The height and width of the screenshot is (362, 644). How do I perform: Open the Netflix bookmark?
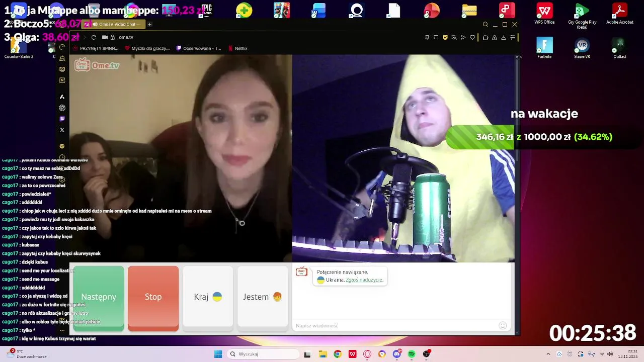coord(237,48)
